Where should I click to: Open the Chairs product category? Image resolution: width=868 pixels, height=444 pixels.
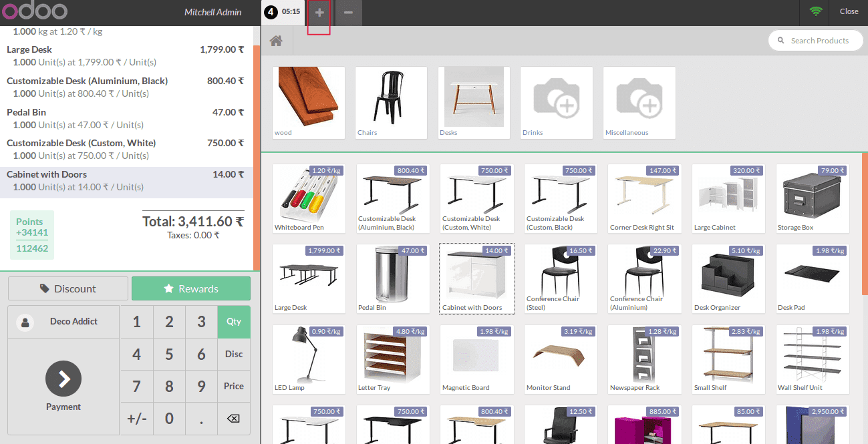pos(391,103)
